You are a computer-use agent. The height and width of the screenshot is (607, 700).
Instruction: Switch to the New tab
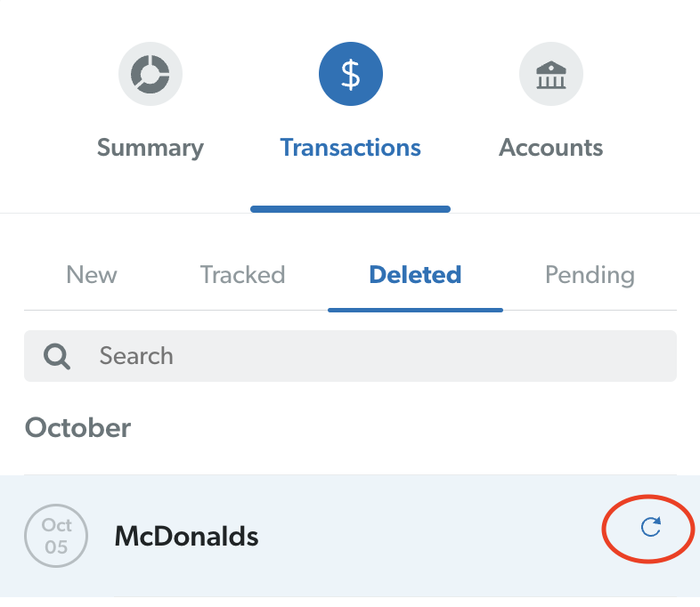pyautogui.click(x=92, y=275)
